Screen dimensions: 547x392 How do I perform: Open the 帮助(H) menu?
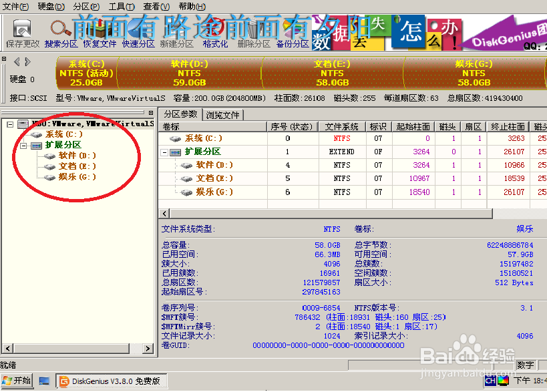192,6
